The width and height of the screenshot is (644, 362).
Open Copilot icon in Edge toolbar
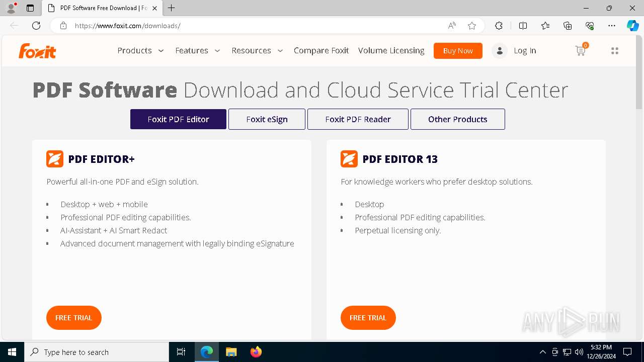point(632,26)
